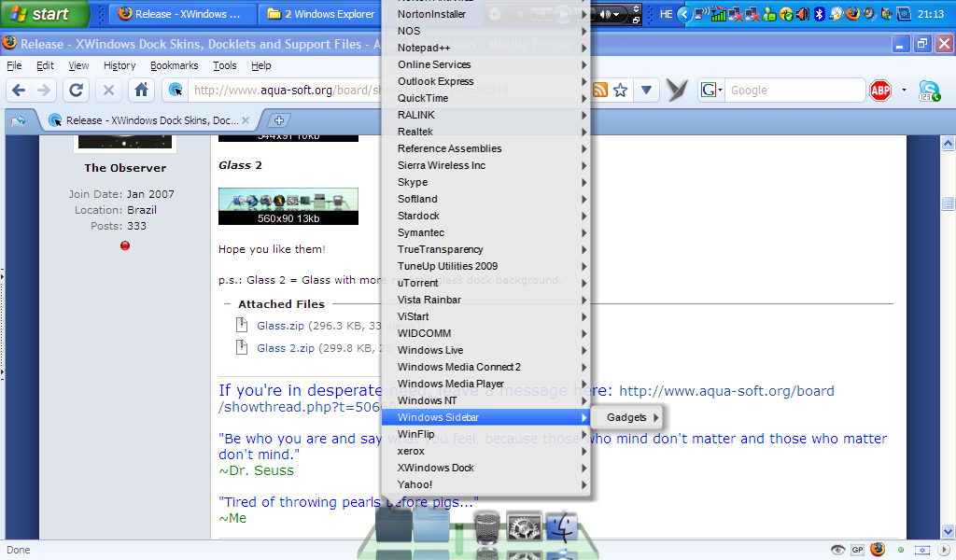Viewport: 956px width, 560px height.
Task: Select Stardock in programs list
Action: 485,216
